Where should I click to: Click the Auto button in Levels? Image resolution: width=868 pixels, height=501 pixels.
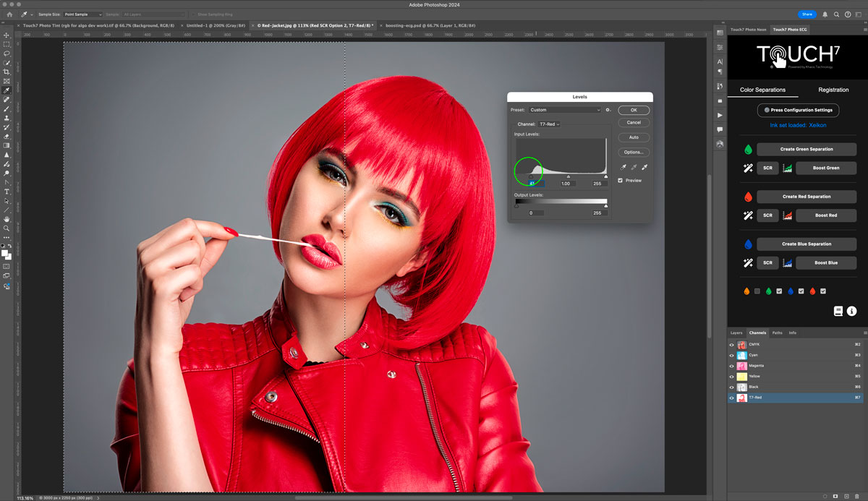(x=634, y=137)
